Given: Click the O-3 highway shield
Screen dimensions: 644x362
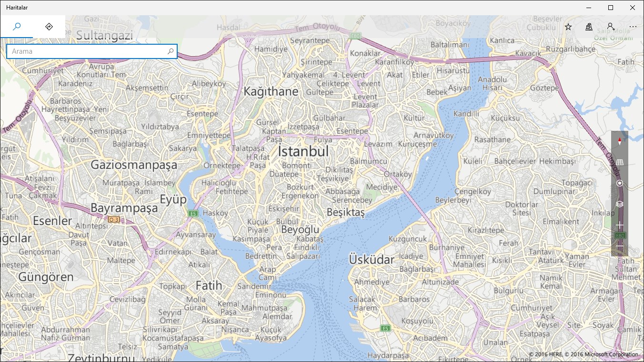Looking at the screenshot, I should pyautogui.click(x=113, y=219).
